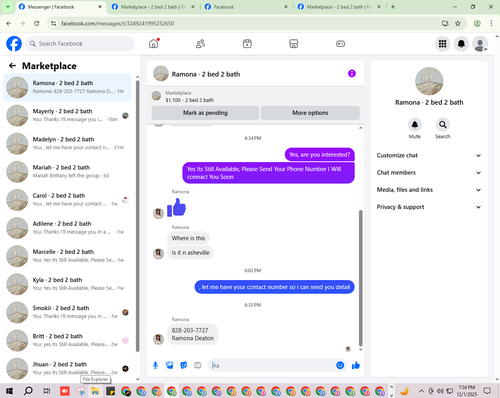The height and width of the screenshot is (398, 500).
Task: Open Britt - 2 bed 2 bath chat
Action: [x=67, y=340]
